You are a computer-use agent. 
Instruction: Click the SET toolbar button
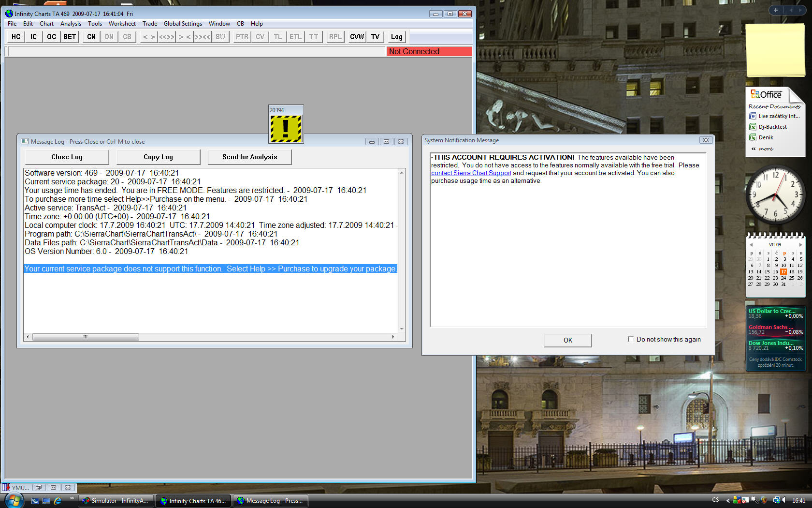tap(70, 37)
